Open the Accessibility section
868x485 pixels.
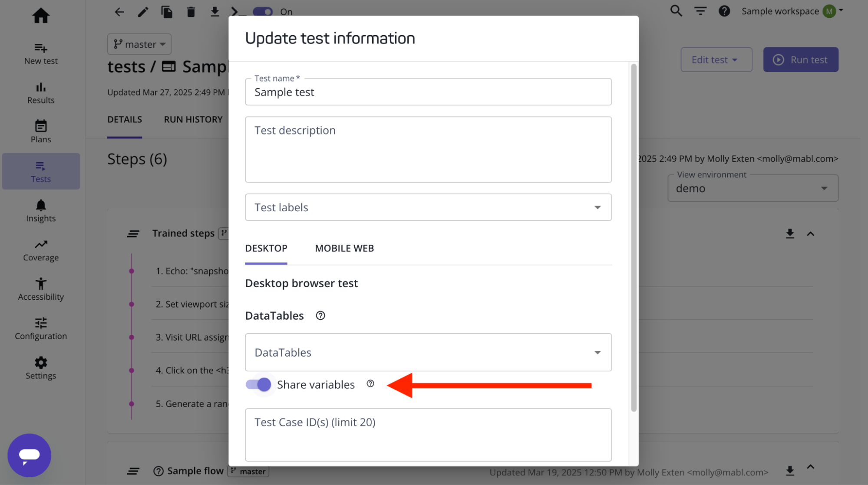(x=40, y=288)
